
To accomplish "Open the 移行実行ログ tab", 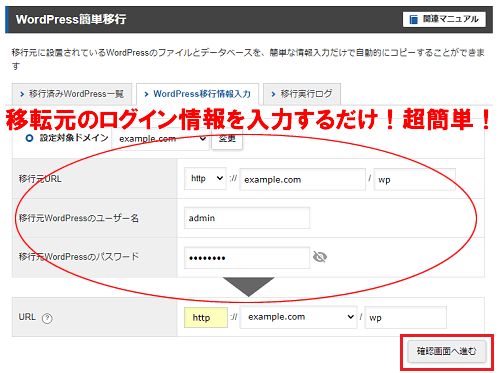I will 302,94.
